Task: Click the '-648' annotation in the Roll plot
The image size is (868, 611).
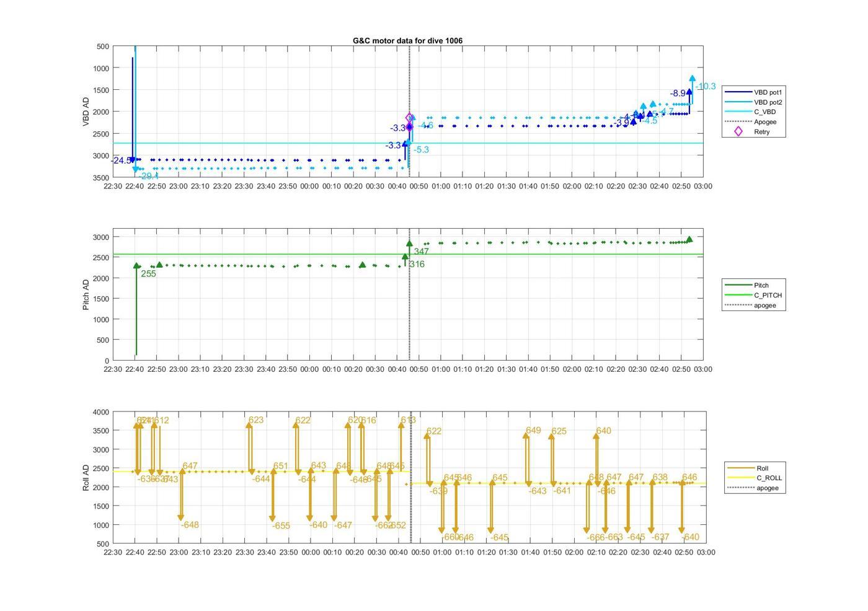Action: 190,525
